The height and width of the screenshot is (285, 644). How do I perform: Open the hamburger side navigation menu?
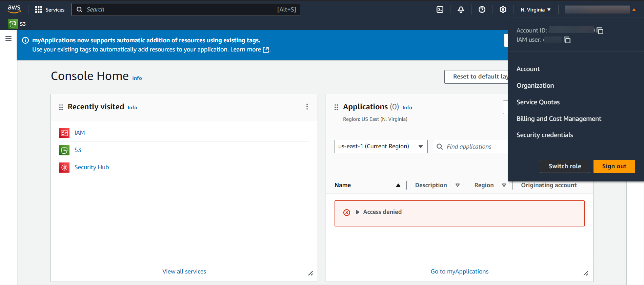pyautogui.click(x=8, y=39)
